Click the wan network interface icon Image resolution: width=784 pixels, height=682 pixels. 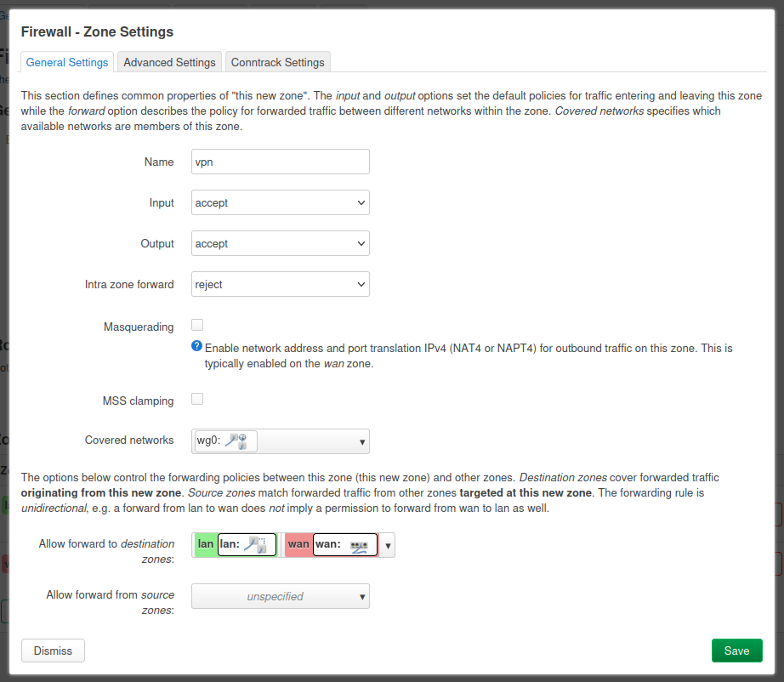point(358,545)
